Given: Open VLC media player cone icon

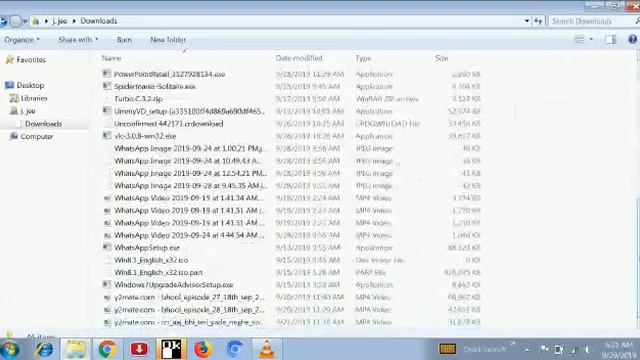Looking at the screenshot, I should pos(267,349).
